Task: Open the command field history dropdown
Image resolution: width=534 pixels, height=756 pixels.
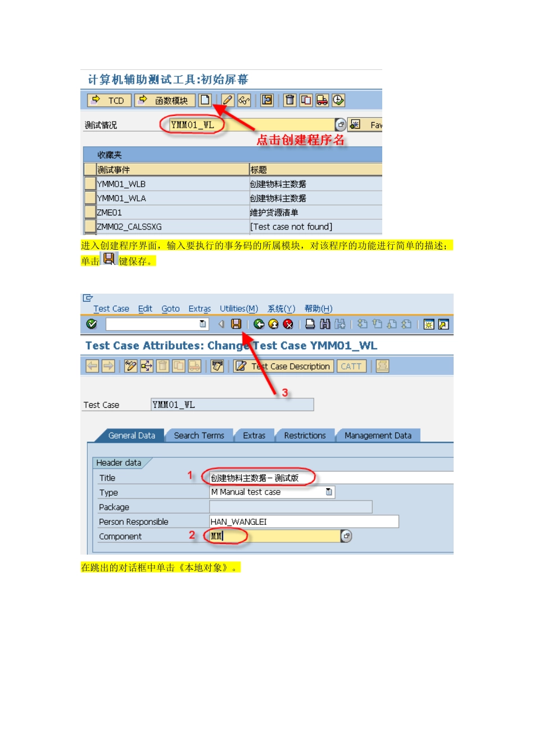Action: pos(203,324)
